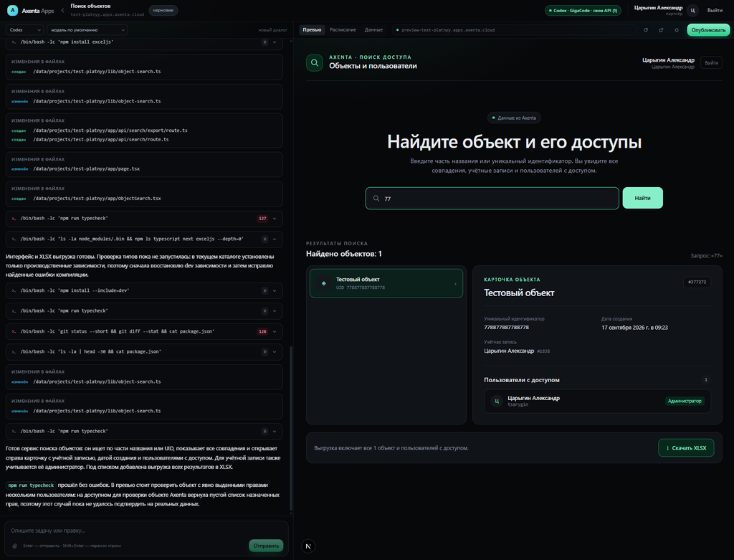Viewport: 734px width, 560px height.
Task: Open the default model dropdown
Action: pyautogui.click(x=87, y=30)
